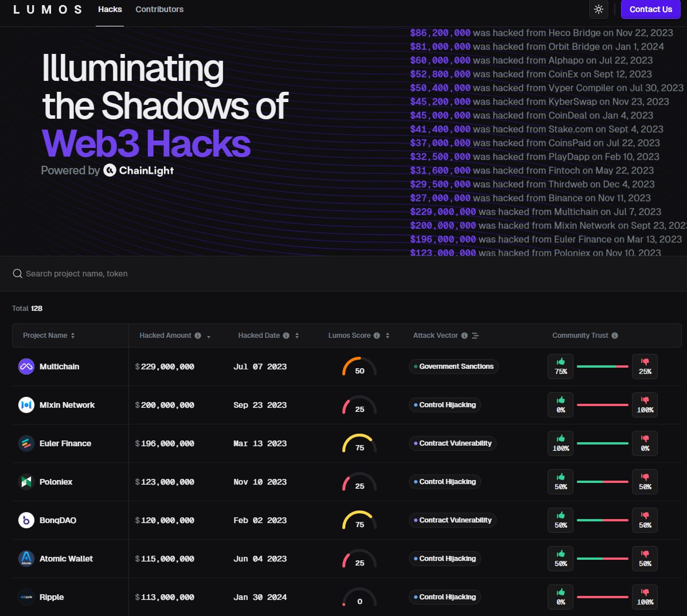Show Attack Vector info icon
This screenshot has height=616, width=687.
[x=464, y=336]
